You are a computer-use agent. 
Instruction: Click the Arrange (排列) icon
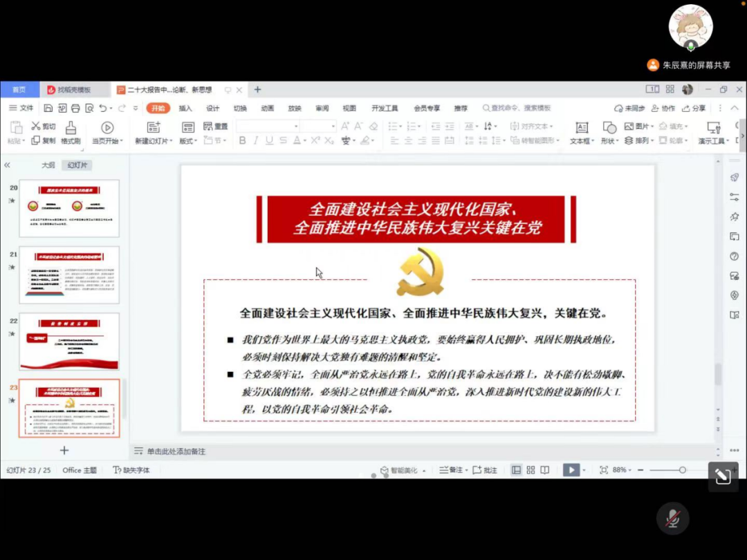(x=629, y=140)
